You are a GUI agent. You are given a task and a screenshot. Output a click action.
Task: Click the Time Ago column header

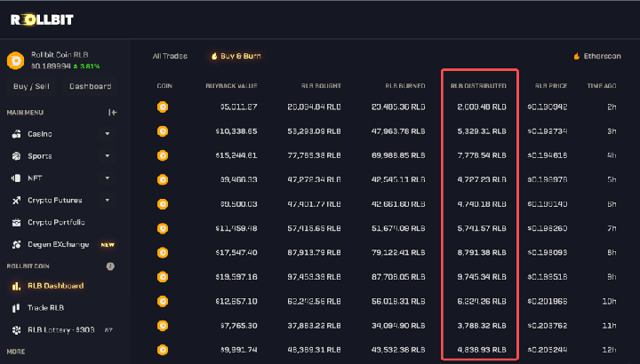pos(602,86)
